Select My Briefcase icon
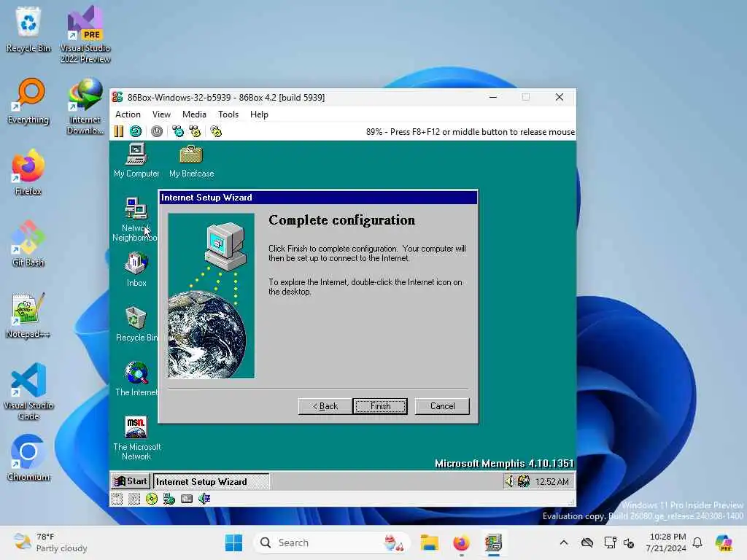Image resolution: width=747 pixels, height=560 pixels. point(192,161)
